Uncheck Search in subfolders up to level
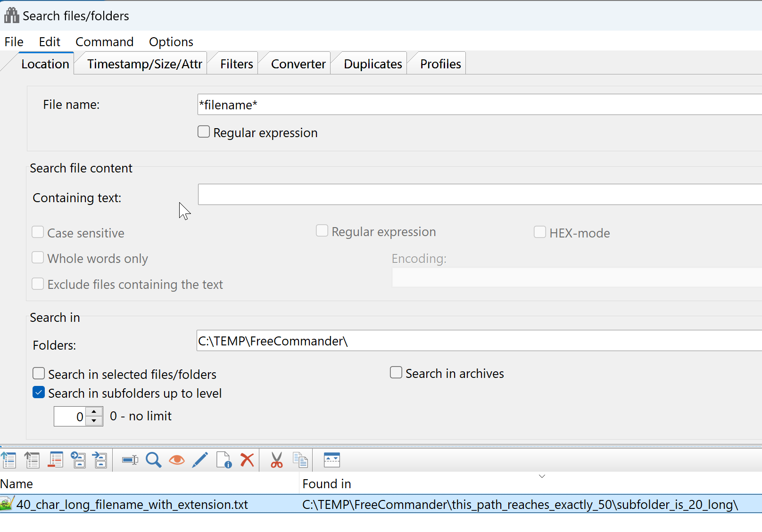Viewport: 762px width, 532px height. coord(39,393)
